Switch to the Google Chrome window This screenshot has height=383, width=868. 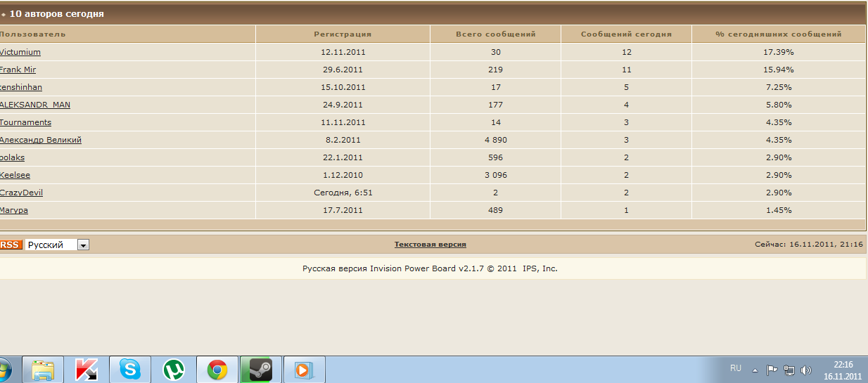[217, 370]
